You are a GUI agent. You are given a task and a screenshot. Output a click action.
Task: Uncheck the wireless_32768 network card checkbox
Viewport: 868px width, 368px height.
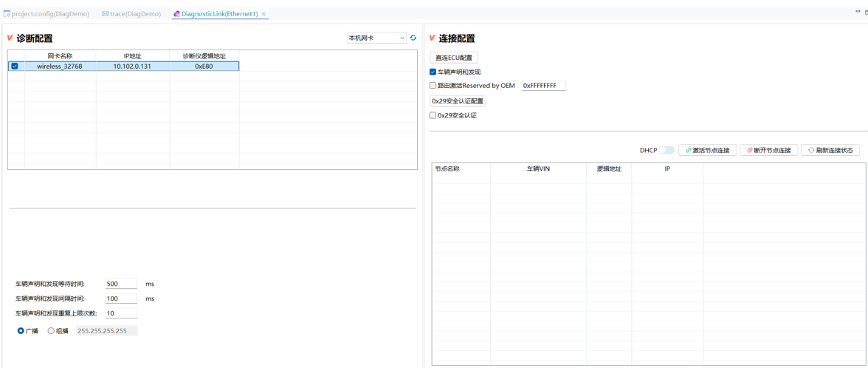(15, 66)
